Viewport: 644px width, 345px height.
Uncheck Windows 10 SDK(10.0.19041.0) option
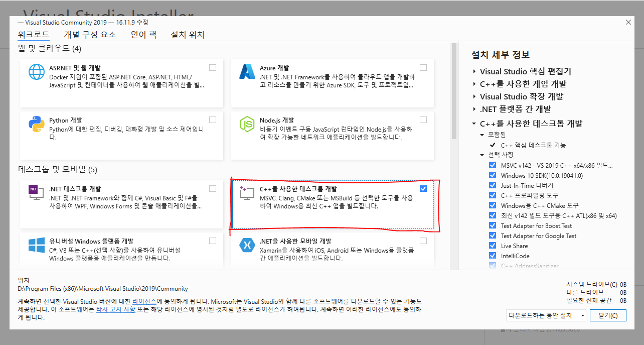[492, 175]
